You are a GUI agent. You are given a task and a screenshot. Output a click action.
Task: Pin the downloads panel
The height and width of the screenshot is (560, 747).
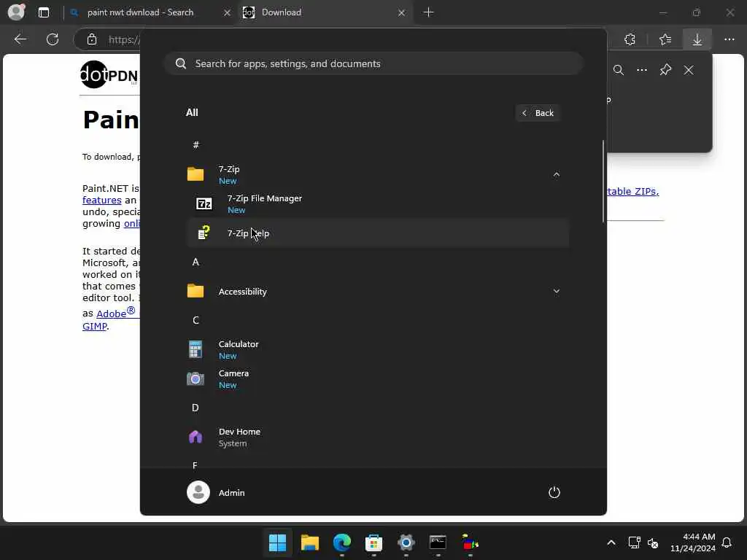[x=665, y=71]
